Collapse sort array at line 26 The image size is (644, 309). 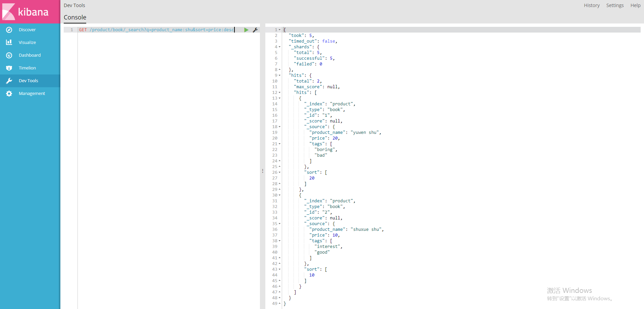[x=280, y=172]
